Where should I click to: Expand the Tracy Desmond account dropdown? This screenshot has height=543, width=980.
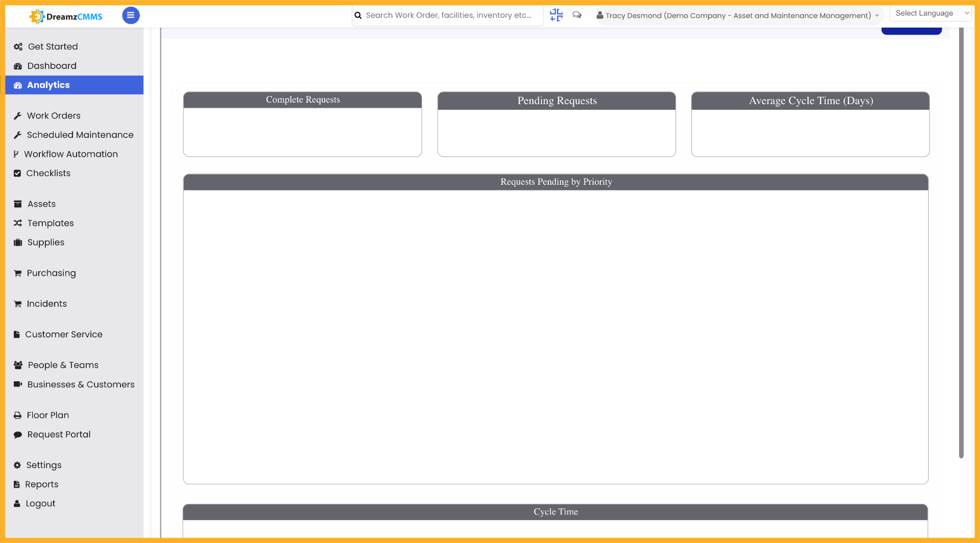877,16
